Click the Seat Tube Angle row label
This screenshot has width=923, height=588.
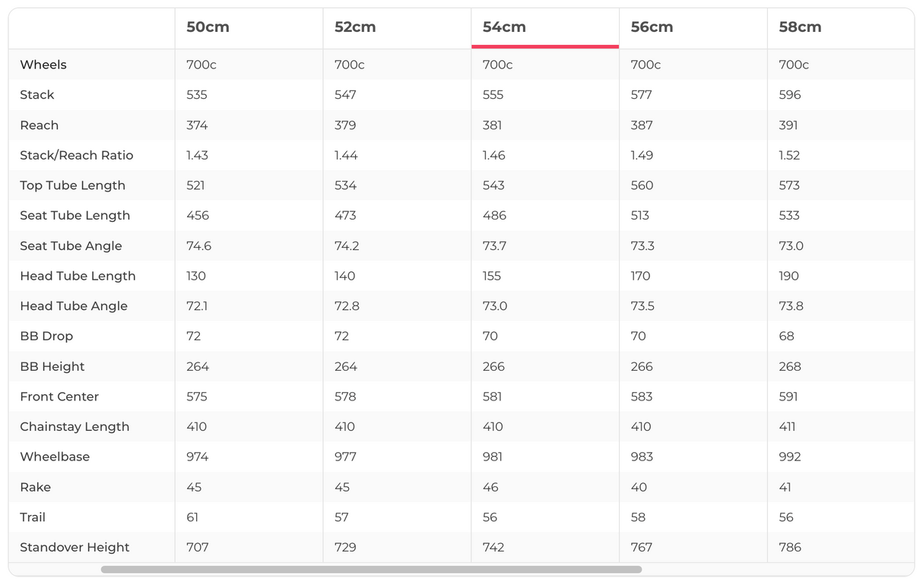click(x=71, y=245)
